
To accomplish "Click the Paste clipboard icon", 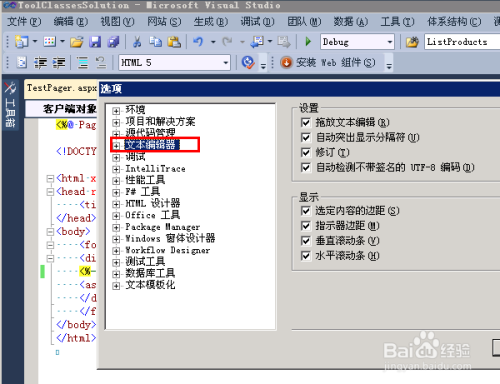I will tap(174, 42).
